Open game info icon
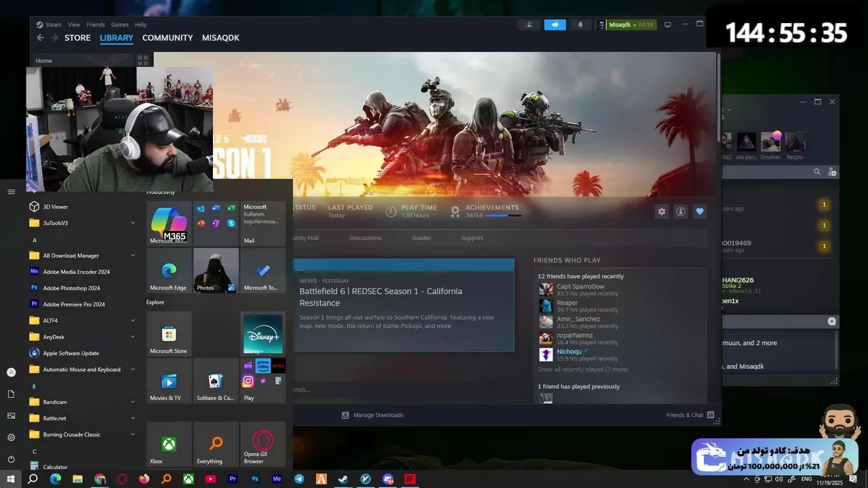 681,211
